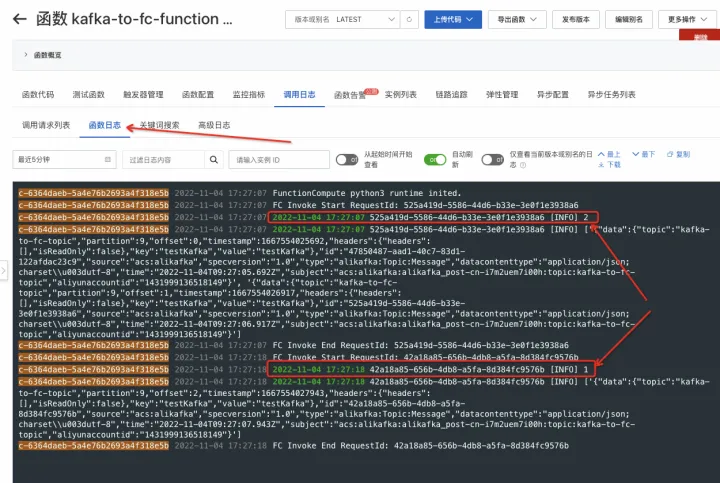Click the log line 'FunctionCompute python3 runtime inited.'

[x=366, y=193]
